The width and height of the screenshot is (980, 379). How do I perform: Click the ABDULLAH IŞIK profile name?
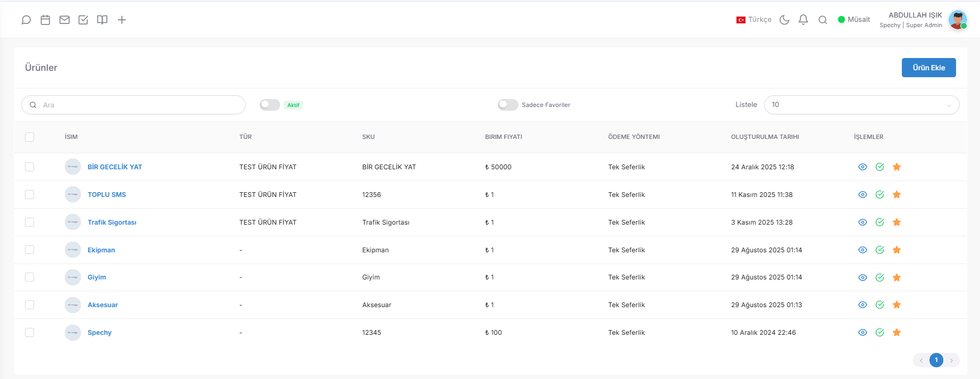915,15
